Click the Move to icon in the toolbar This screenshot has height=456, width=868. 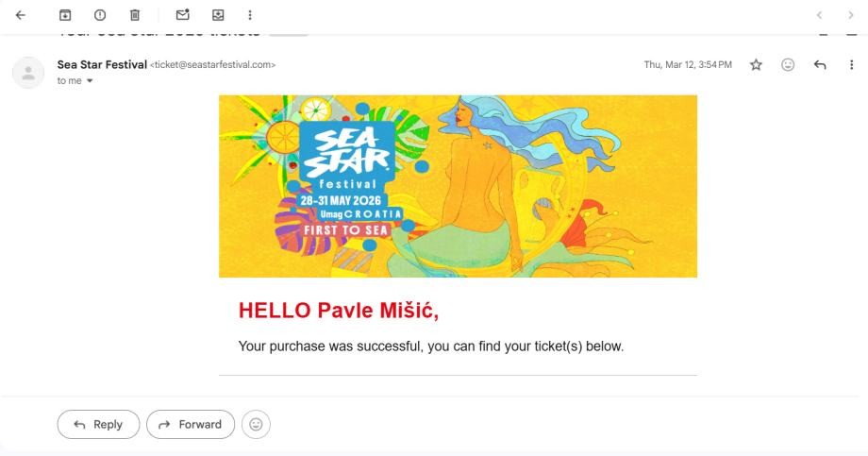(x=219, y=14)
